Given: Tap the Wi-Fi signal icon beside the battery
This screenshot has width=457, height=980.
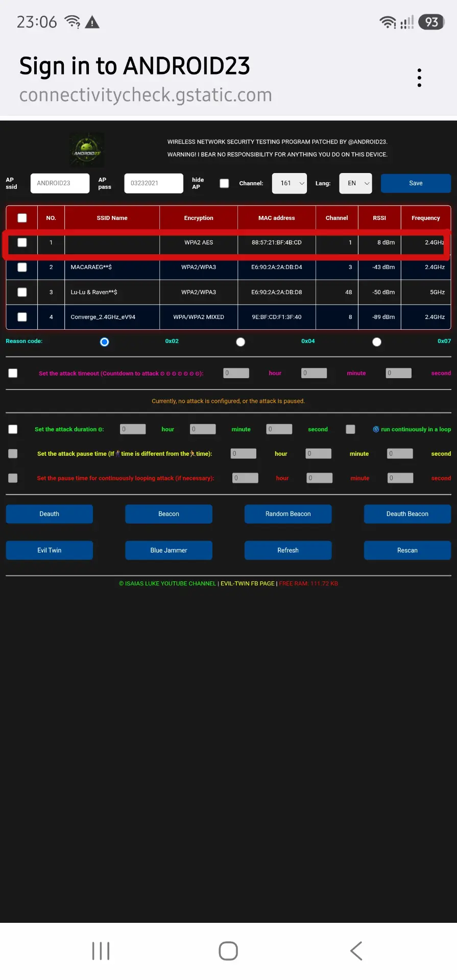Looking at the screenshot, I should (388, 22).
